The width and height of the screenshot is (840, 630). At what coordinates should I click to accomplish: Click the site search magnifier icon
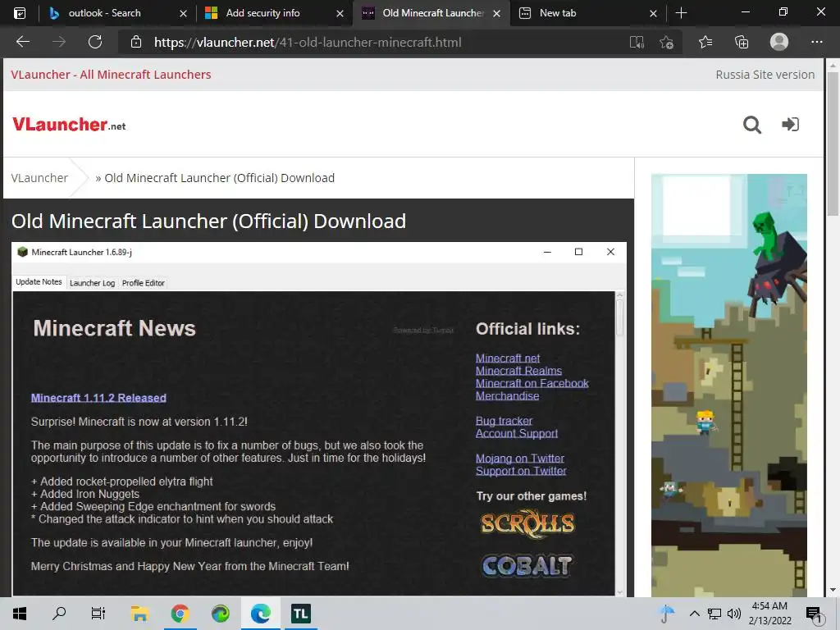[x=752, y=125]
